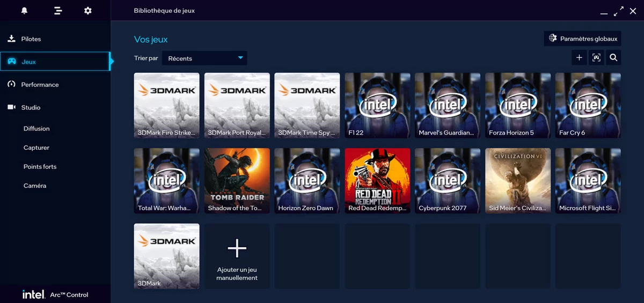
Task: Open the last 3DMark tile
Action: tap(166, 256)
